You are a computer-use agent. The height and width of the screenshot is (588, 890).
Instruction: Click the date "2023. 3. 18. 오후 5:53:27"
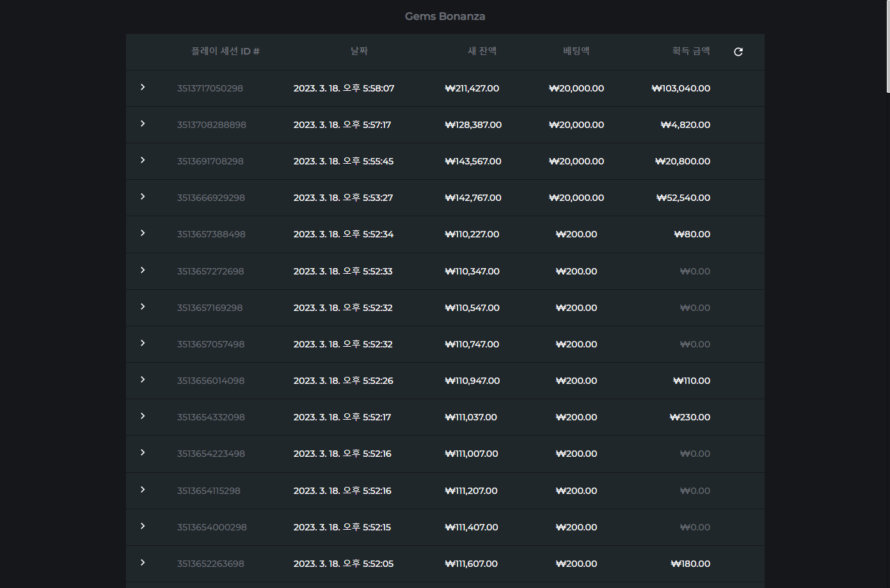click(x=343, y=198)
